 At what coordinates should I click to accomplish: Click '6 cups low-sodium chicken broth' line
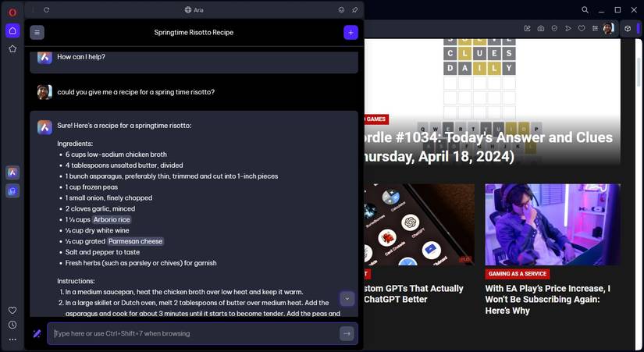point(116,155)
